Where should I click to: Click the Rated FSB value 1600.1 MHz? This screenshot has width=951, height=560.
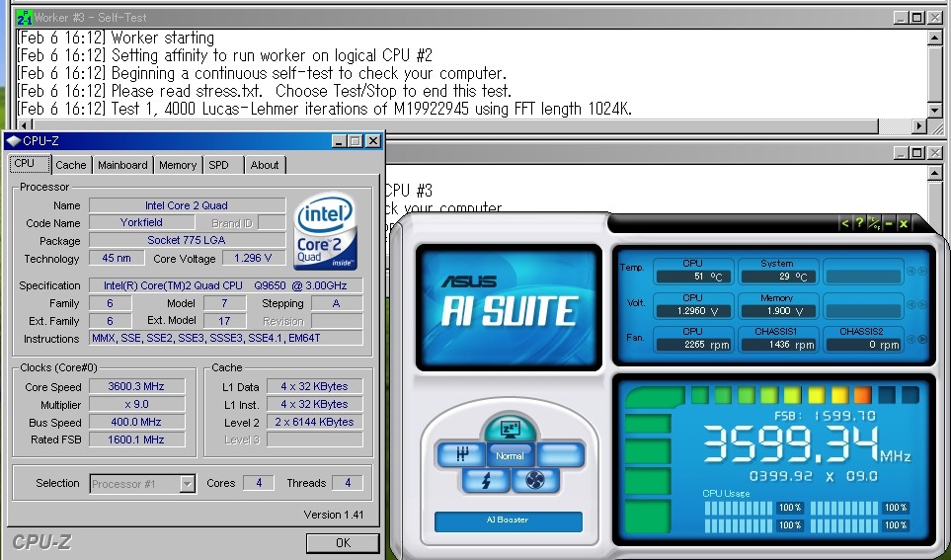click(x=136, y=440)
